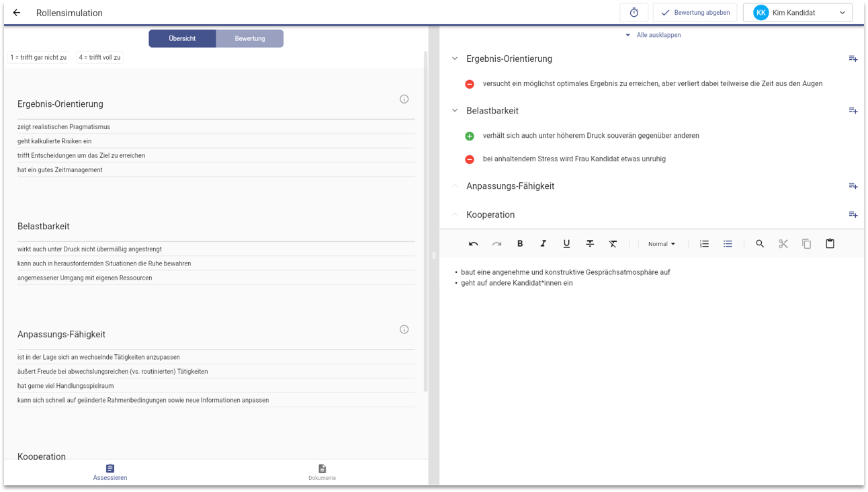The width and height of the screenshot is (868, 492).
Task: Insert a numbered list
Action: pyautogui.click(x=704, y=244)
